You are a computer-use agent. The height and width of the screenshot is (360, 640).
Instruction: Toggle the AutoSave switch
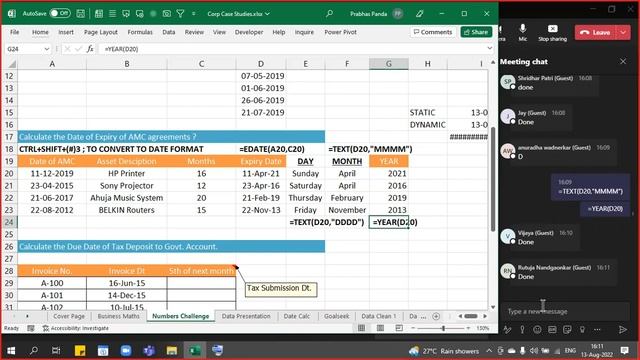coord(60,13)
